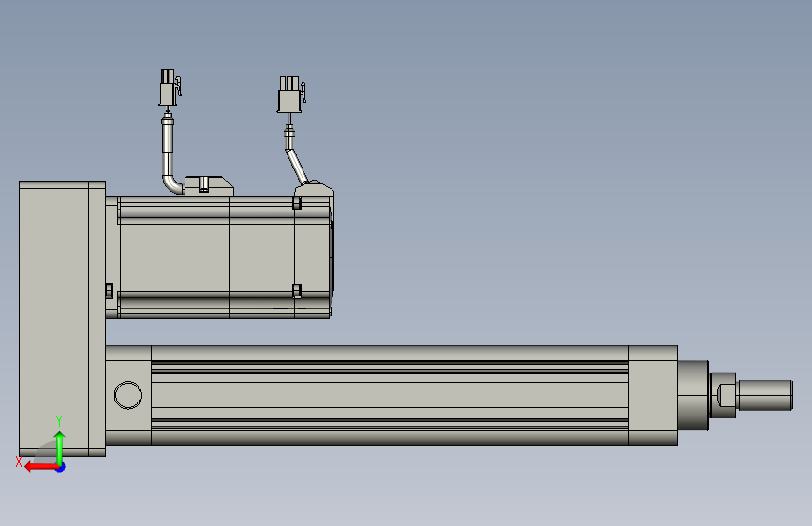Pick the bolt at motor upper right corner

pos(297,203)
